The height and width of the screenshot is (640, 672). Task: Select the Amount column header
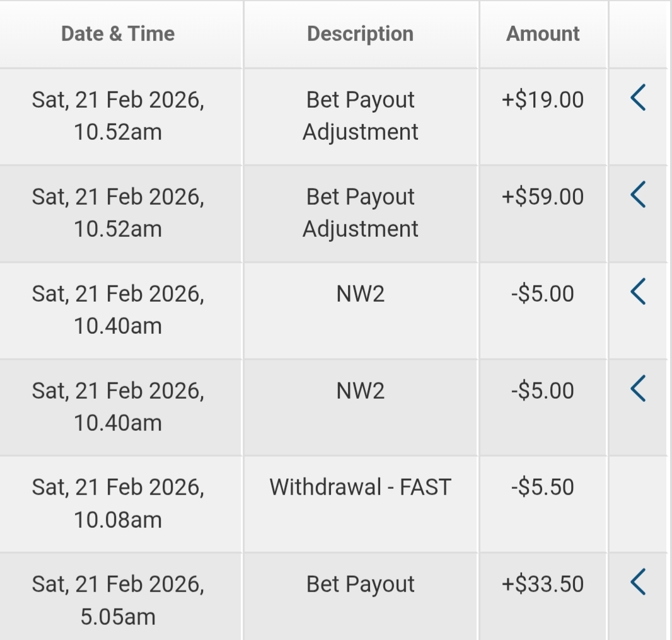543,34
